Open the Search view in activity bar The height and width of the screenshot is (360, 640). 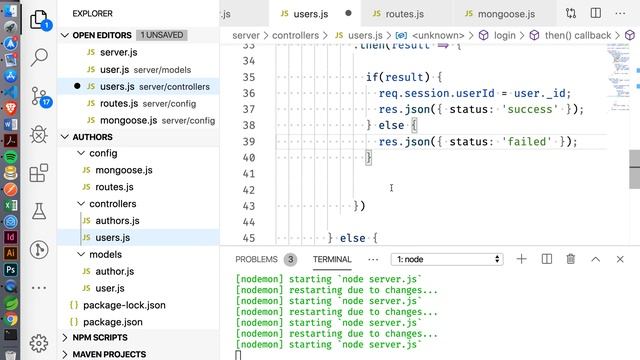(x=39, y=57)
